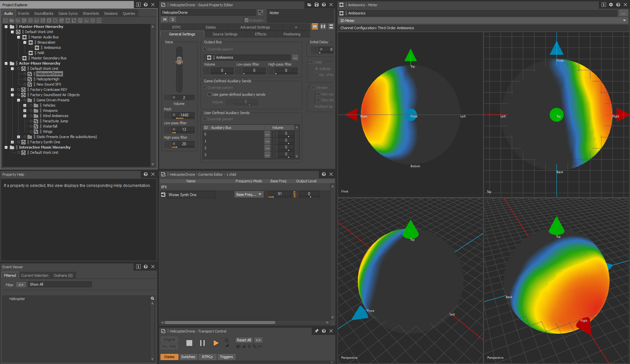Viewport: 630px width, 364px height.
Task: Click the Reset All button
Action: tap(244, 340)
